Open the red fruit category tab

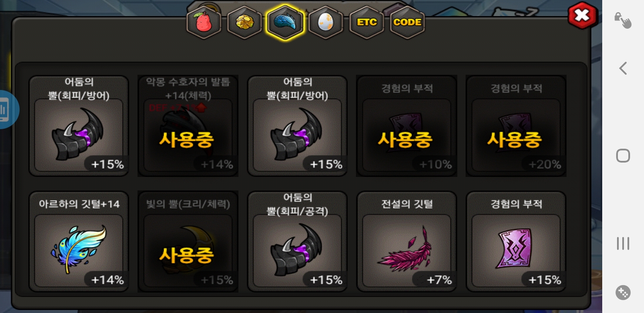204,23
